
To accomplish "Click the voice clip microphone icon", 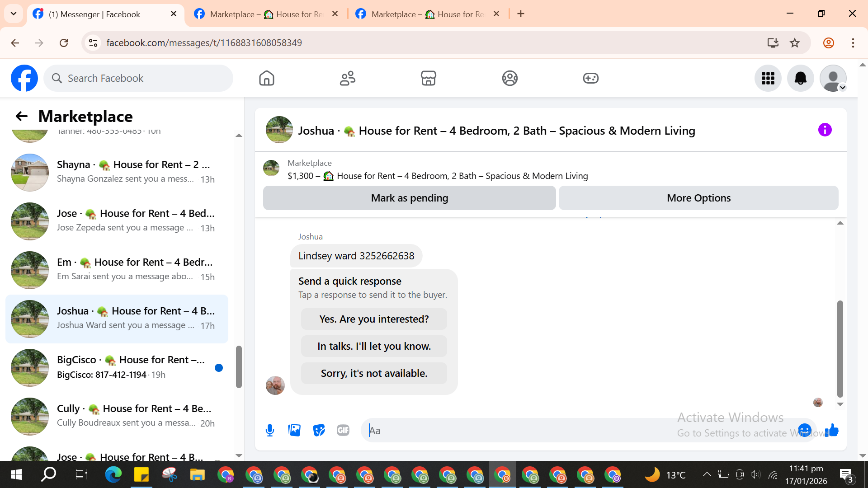I will pos(270,430).
